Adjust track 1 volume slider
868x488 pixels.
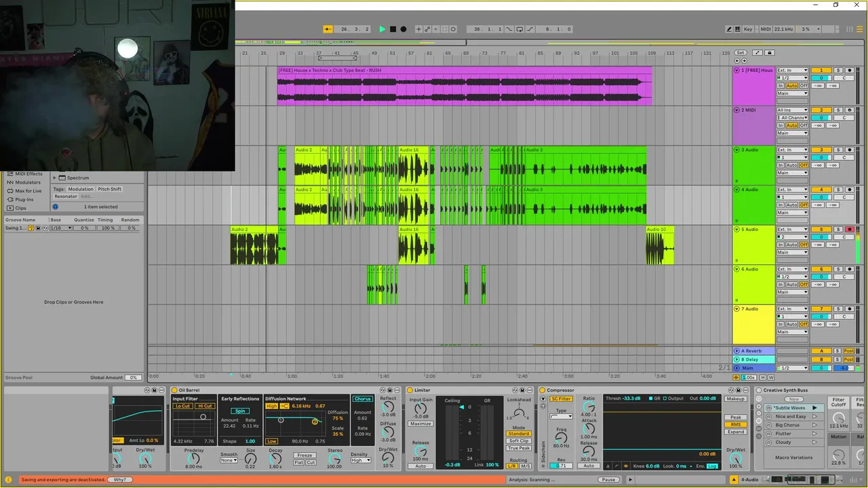[821, 78]
